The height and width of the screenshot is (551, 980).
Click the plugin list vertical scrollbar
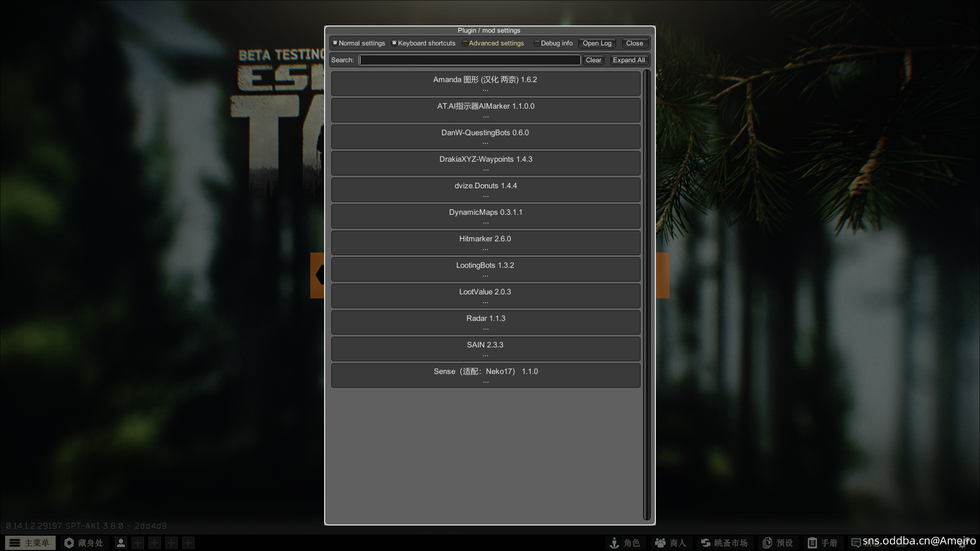coord(647,295)
